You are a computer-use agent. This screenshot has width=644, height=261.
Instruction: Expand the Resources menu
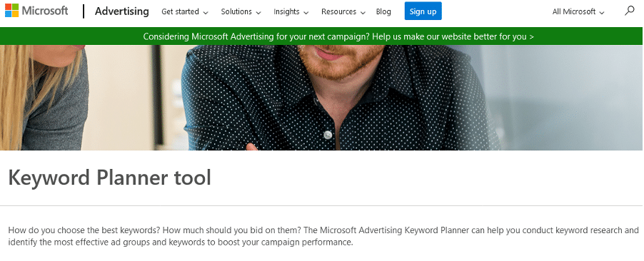(x=343, y=12)
